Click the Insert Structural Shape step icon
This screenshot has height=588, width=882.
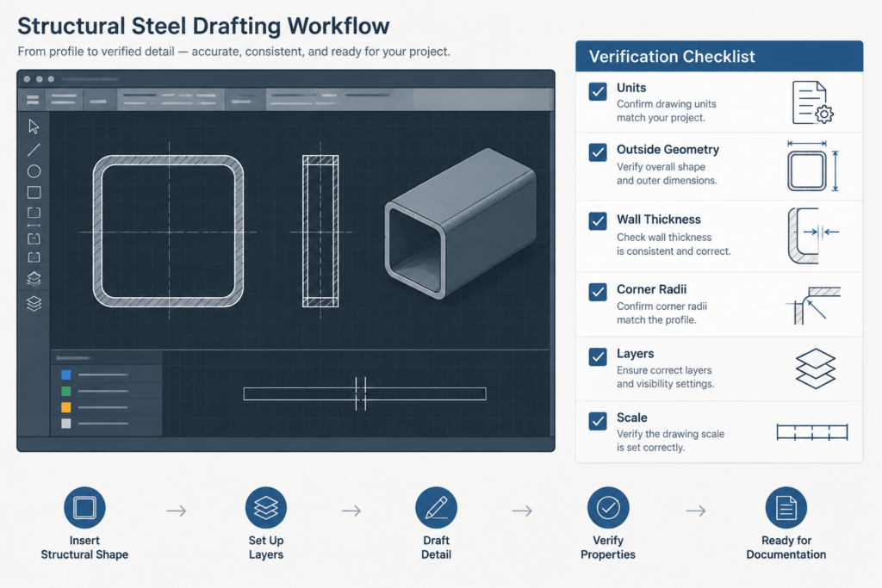(84, 508)
